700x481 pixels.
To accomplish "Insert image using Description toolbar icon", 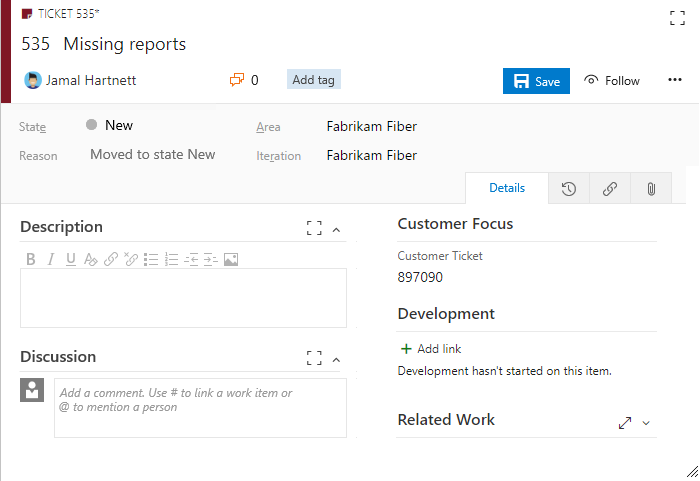I will click(231, 259).
